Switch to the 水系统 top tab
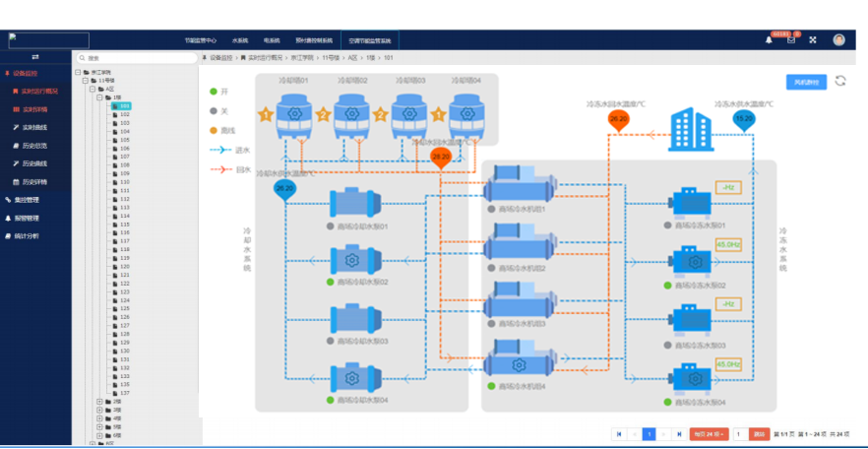Viewport: 868px width, 449px height. 240,41
